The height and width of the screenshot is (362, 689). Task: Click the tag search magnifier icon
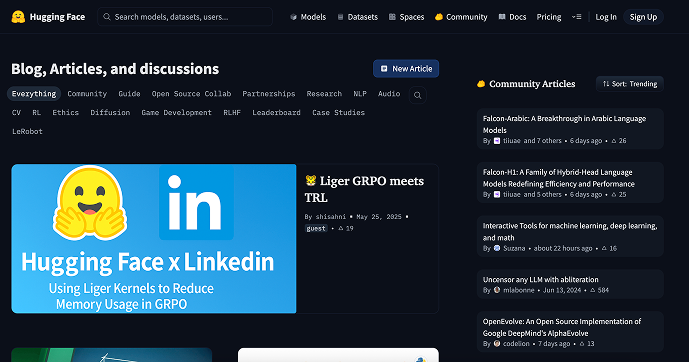pos(417,95)
